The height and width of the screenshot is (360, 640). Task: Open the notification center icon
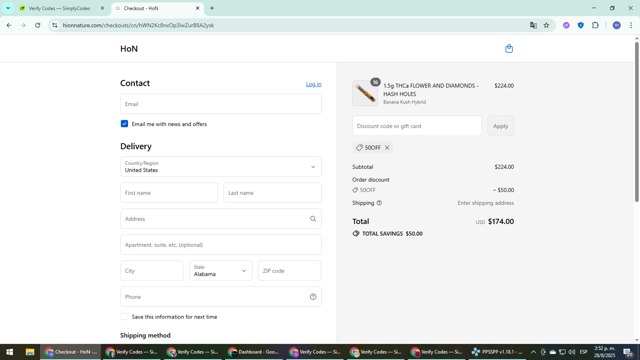(628, 352)
